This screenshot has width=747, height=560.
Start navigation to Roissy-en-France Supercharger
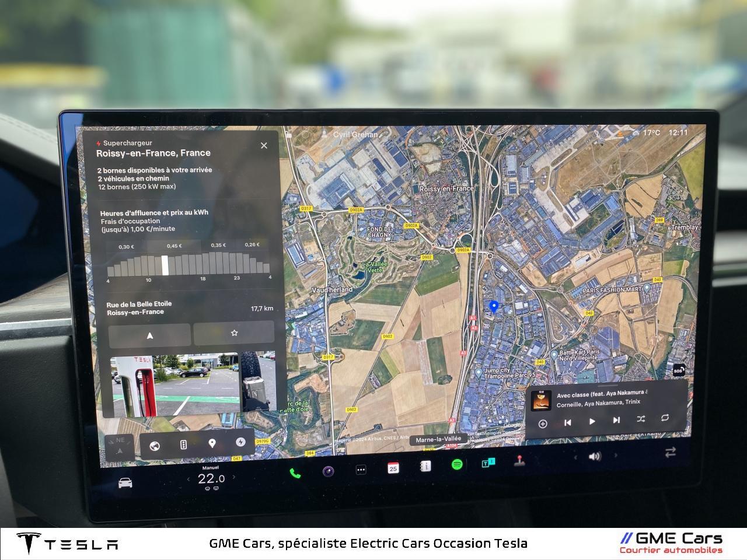pyautogui.click(x=149, y=335)
